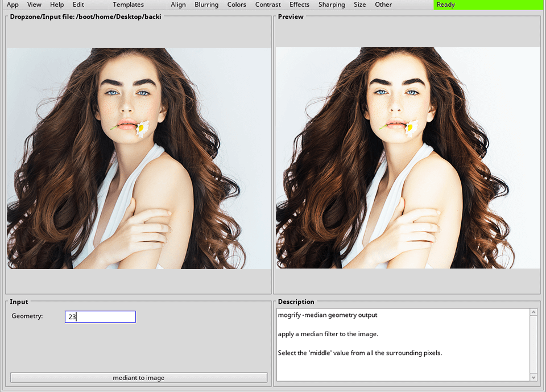Expand the Blurring filters menu
The image size is (546, 392).
pos(206,5)
